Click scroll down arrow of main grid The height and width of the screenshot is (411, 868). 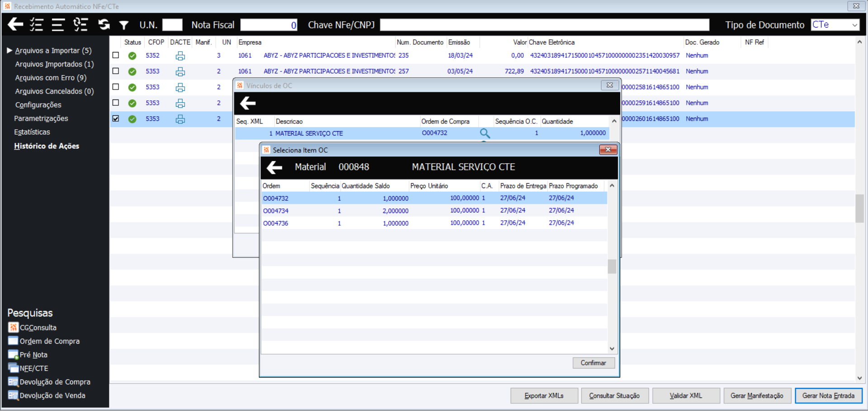(859, 378)
